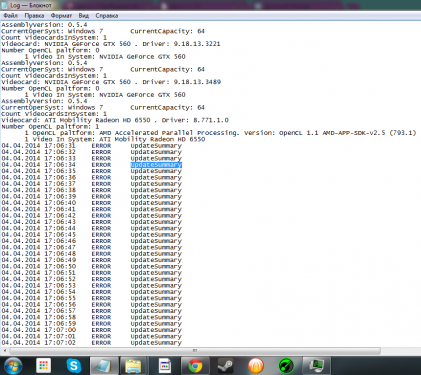
Task: Open the Правка menu
Action: (x=34, y=16)
